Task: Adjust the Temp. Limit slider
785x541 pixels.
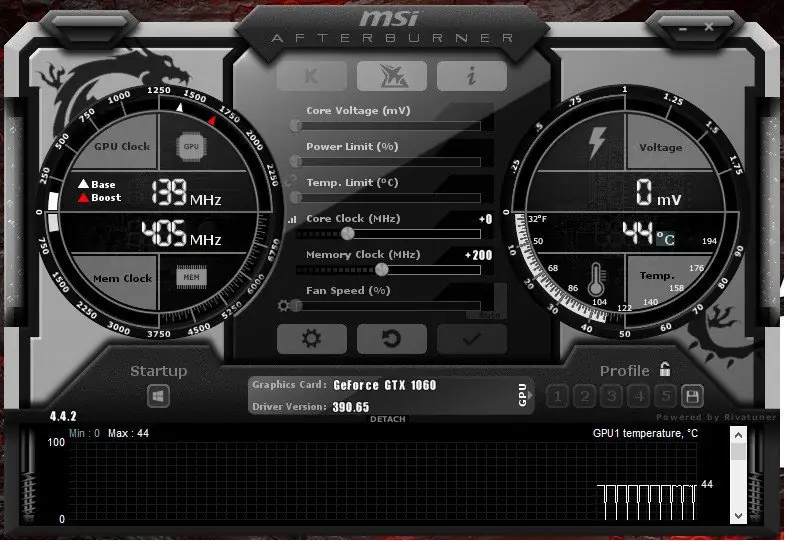Action: 388,198
